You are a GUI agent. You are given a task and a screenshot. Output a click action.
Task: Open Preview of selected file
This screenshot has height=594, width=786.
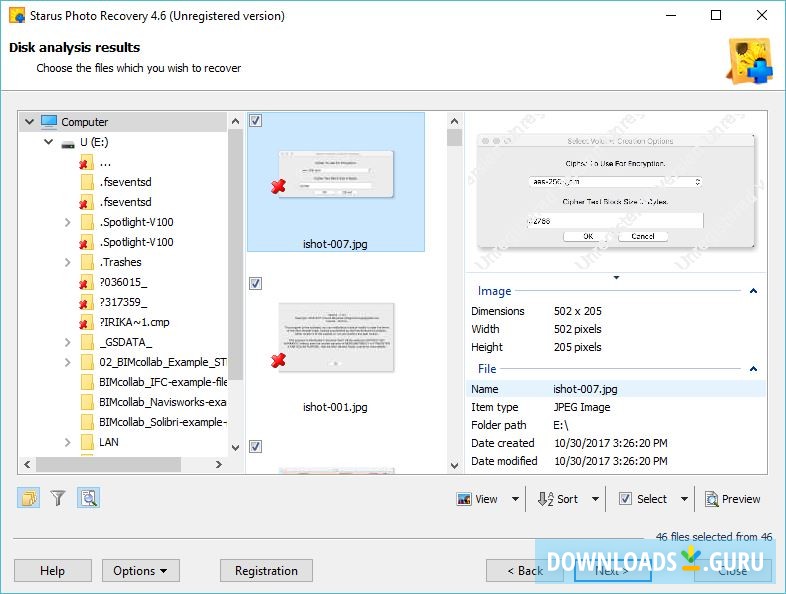click(733, 499)
